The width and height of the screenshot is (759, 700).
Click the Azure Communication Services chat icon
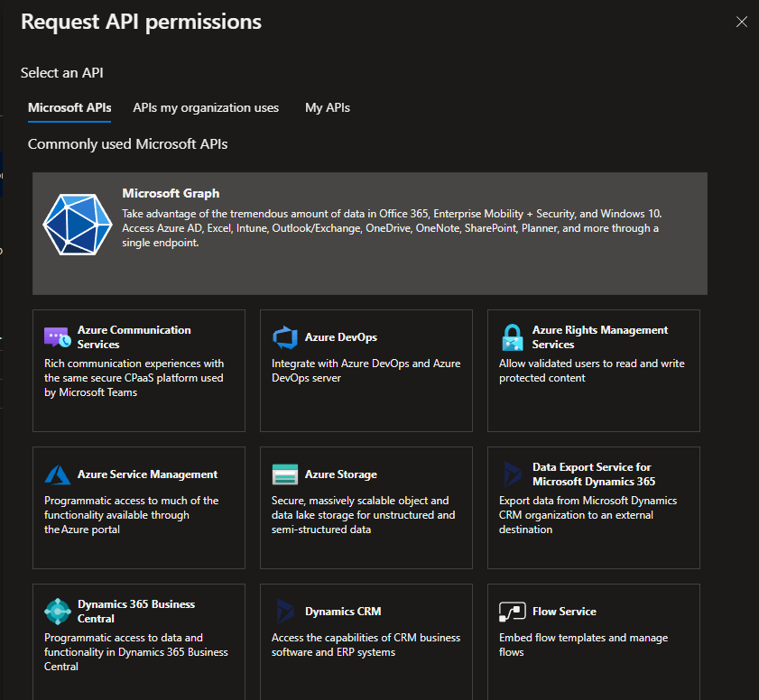click(58, 337)
